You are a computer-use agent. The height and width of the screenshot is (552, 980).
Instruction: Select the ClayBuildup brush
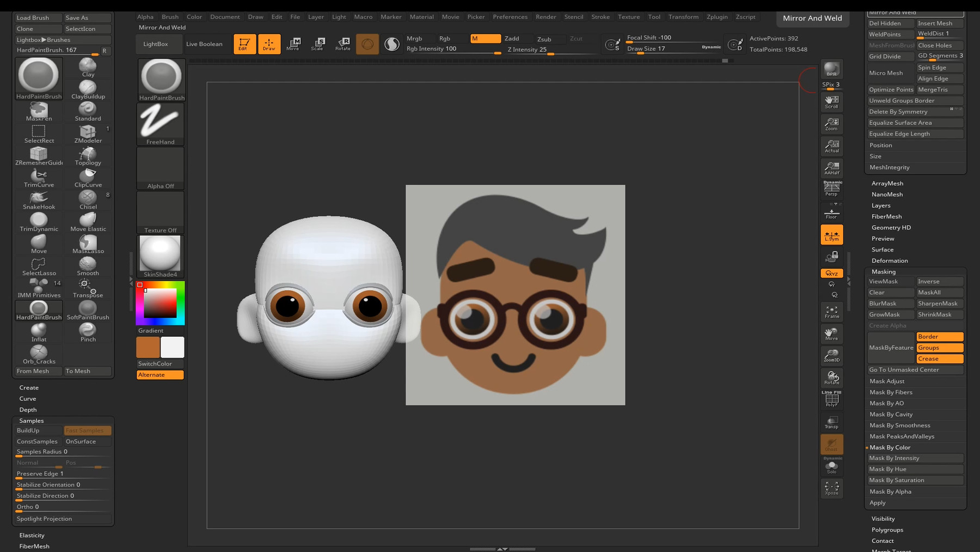pos(87,87)
